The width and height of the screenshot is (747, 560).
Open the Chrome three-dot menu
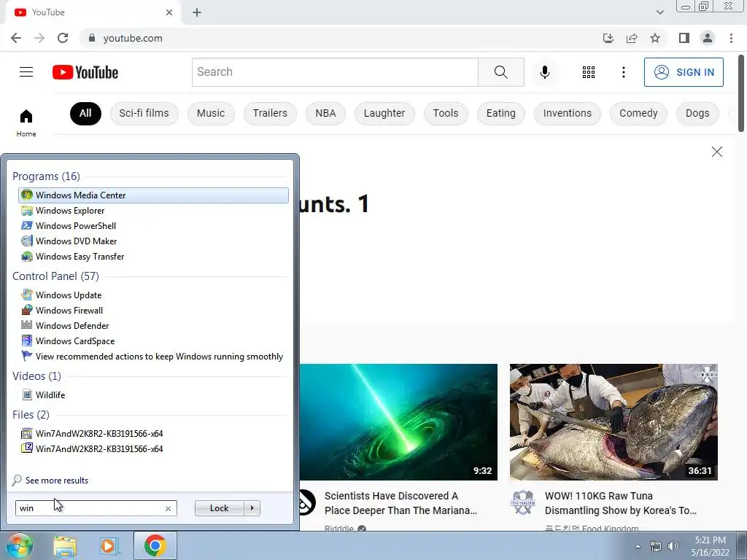(731, 38)
